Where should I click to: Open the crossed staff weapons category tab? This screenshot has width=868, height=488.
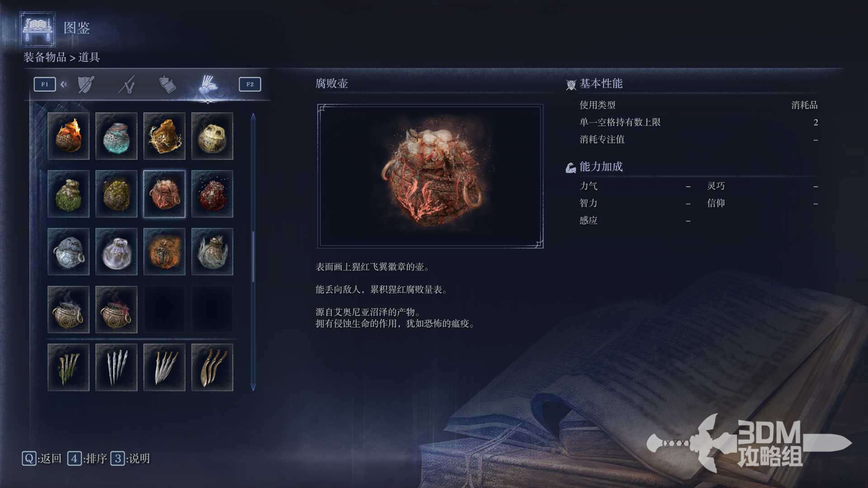click(127, 84)
